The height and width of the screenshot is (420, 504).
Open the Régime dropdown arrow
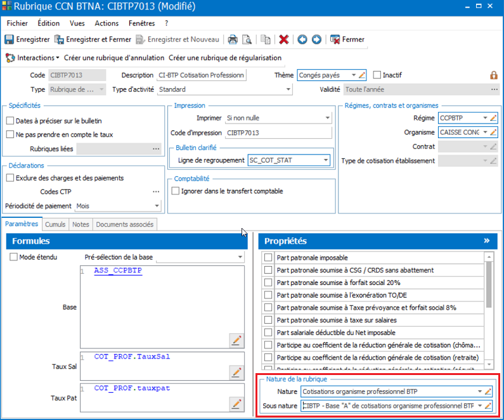pos(485,118)
